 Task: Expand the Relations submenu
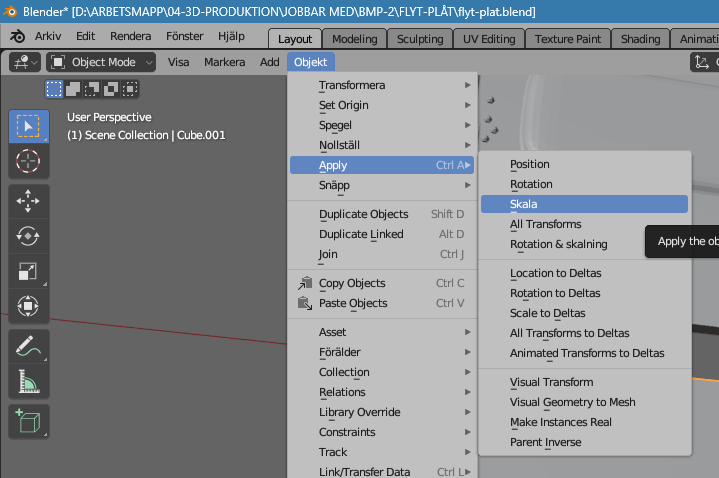click(382, 392)
